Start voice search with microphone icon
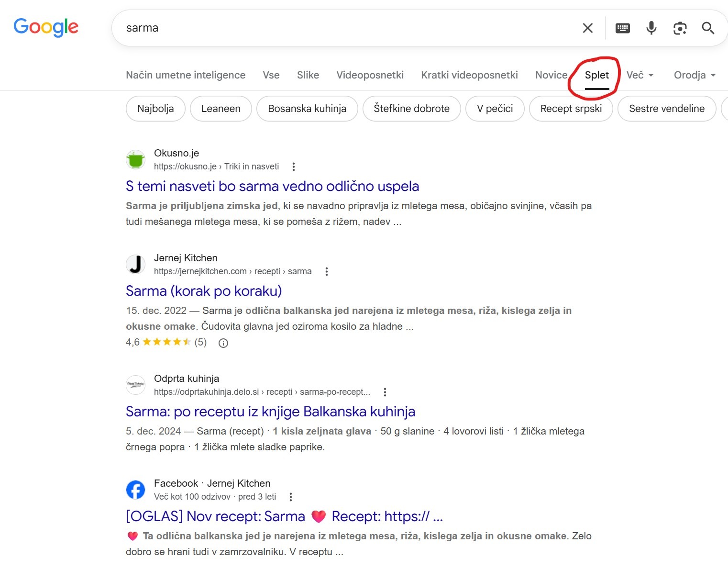 coord(651,28)
